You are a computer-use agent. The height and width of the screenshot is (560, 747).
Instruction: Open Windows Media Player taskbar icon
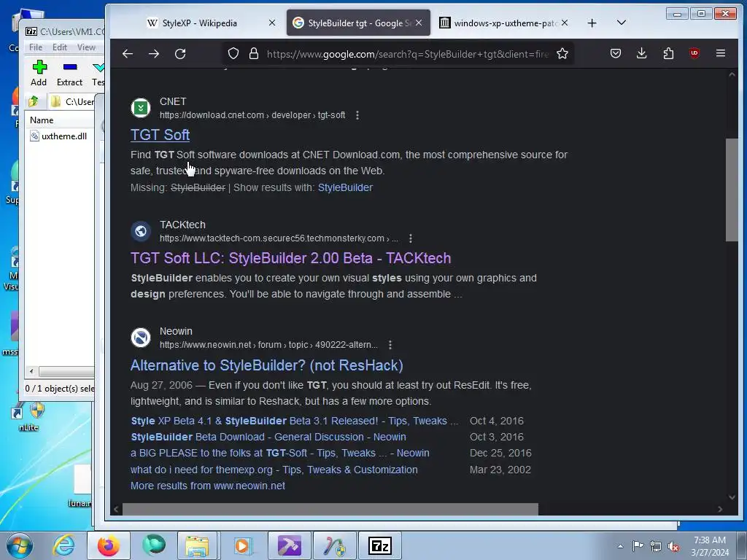pos(242,545)
